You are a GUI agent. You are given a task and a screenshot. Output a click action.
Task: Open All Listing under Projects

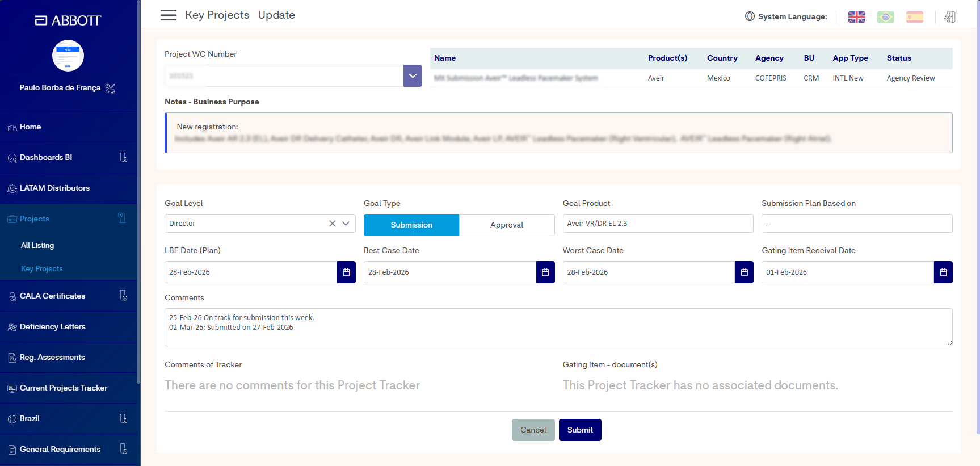37,246
